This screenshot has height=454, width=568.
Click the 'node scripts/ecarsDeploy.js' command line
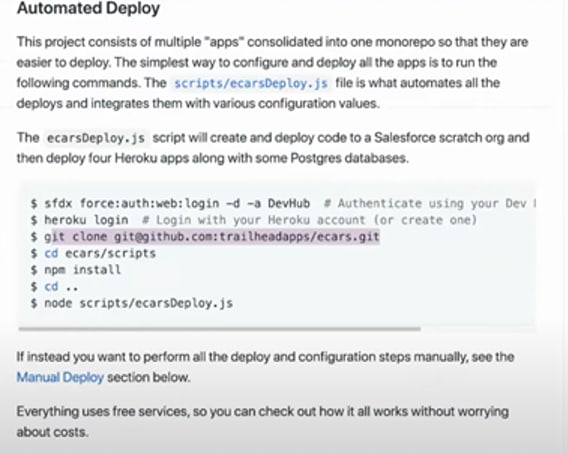click(x=132, y=303)
